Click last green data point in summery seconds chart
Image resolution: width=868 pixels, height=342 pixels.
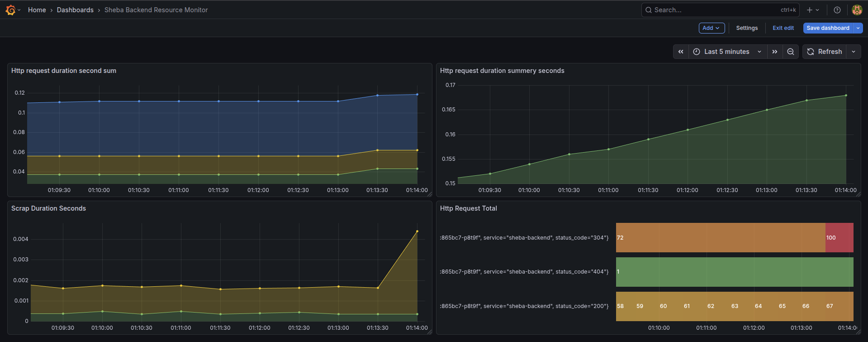pos(846,95)
